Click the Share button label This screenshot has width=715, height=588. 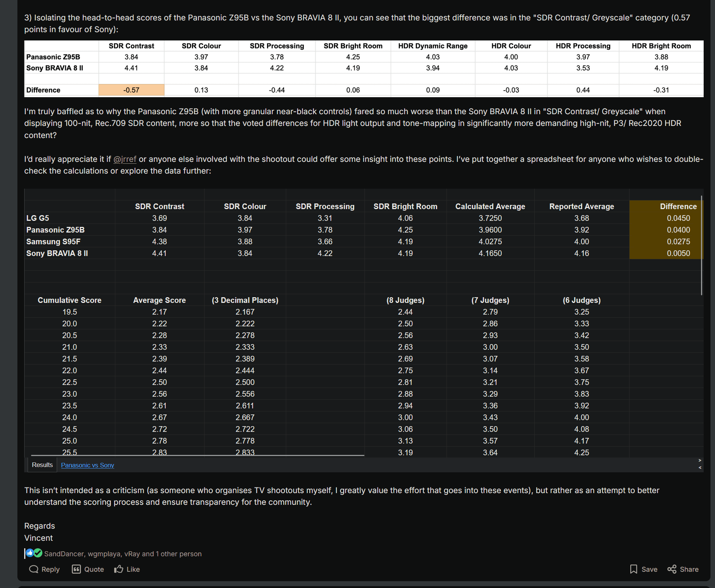point(689,569)
